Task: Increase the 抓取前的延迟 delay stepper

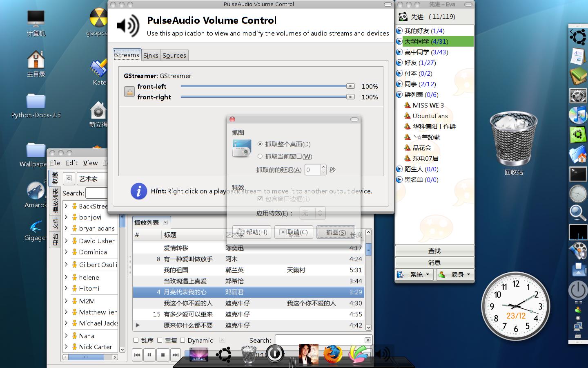Action: click(x=323, y=167)
